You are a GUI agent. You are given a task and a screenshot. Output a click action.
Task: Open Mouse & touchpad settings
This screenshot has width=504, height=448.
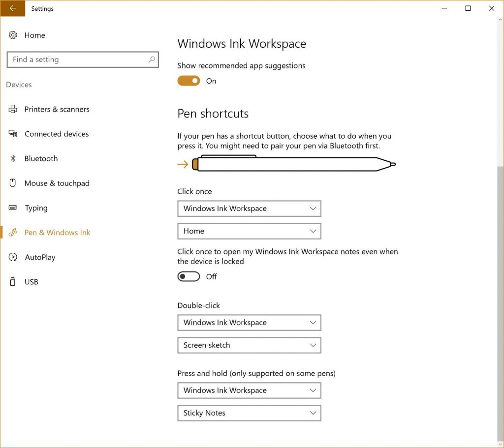[x=57, y=183]
